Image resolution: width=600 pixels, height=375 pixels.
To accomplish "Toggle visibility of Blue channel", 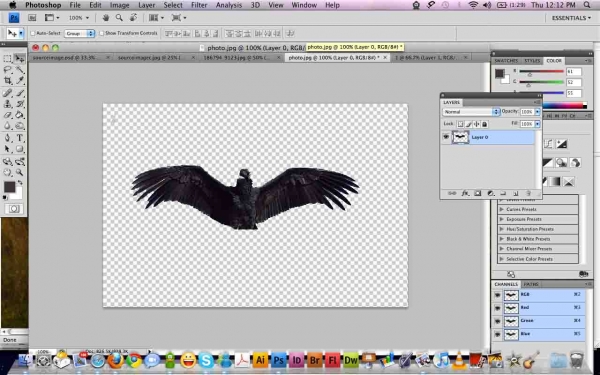I will tap(497, 334).
